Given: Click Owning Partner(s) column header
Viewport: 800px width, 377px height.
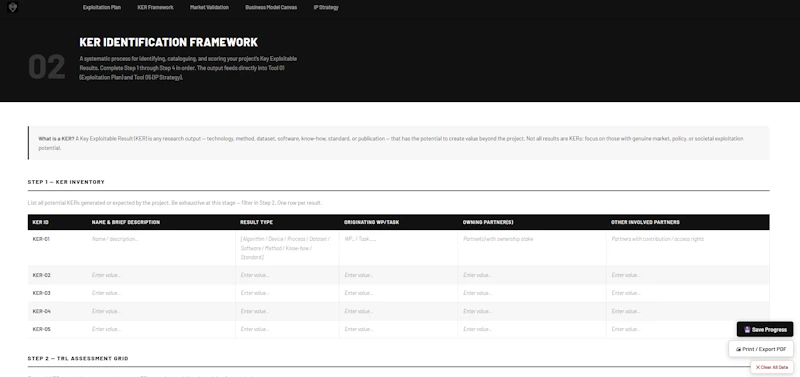Looking at the screenshot, I should 488,222.
